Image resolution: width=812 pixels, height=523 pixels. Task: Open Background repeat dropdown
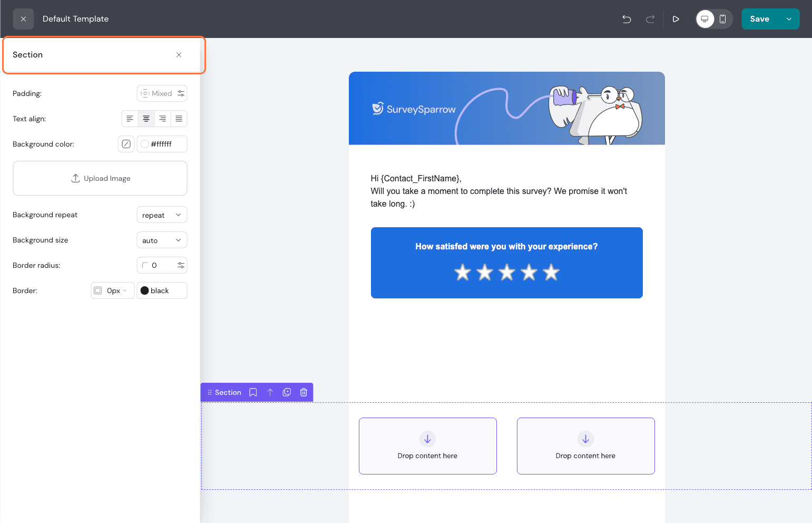tap(162, 215)
